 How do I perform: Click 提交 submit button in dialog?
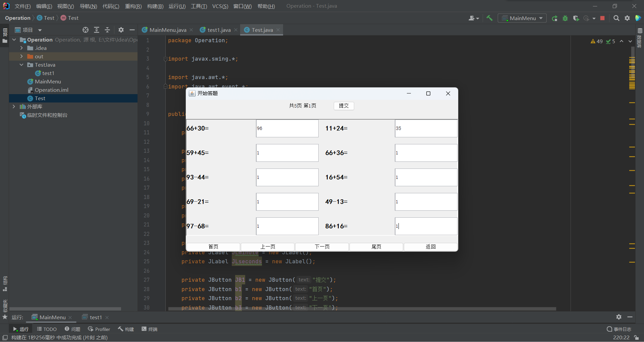point(344,106)
